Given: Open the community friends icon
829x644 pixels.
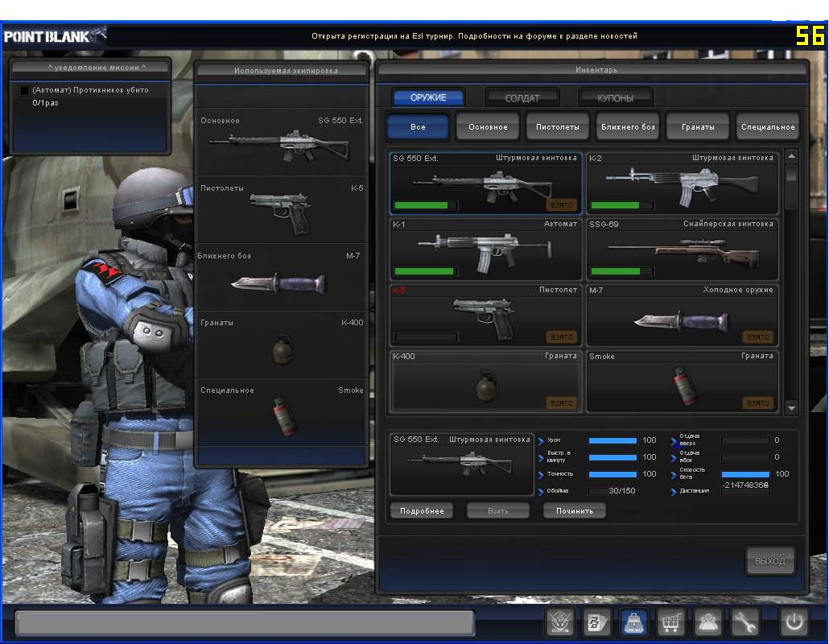Looking at the screenshot, I should (708, 622).
